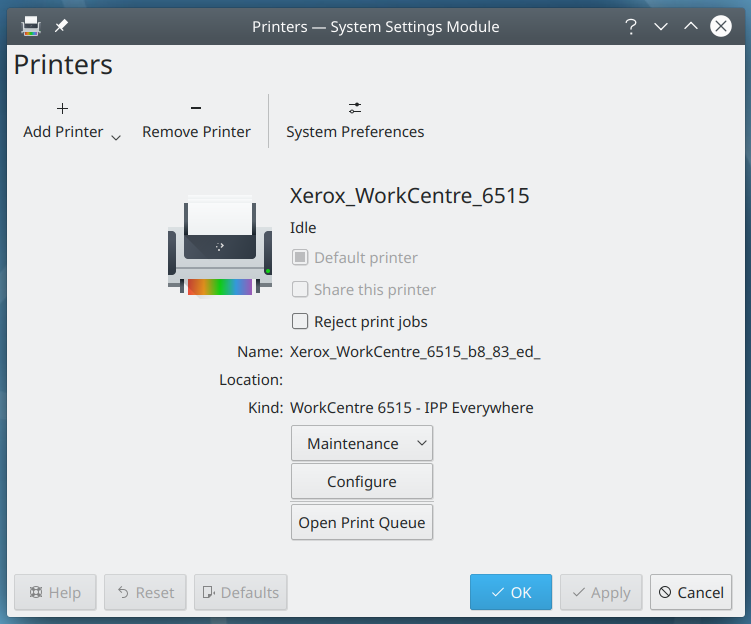Close the Printers settings window
The width and height of the screenshot is (751, 624).
pyautogui.click(x=721, y=26)
